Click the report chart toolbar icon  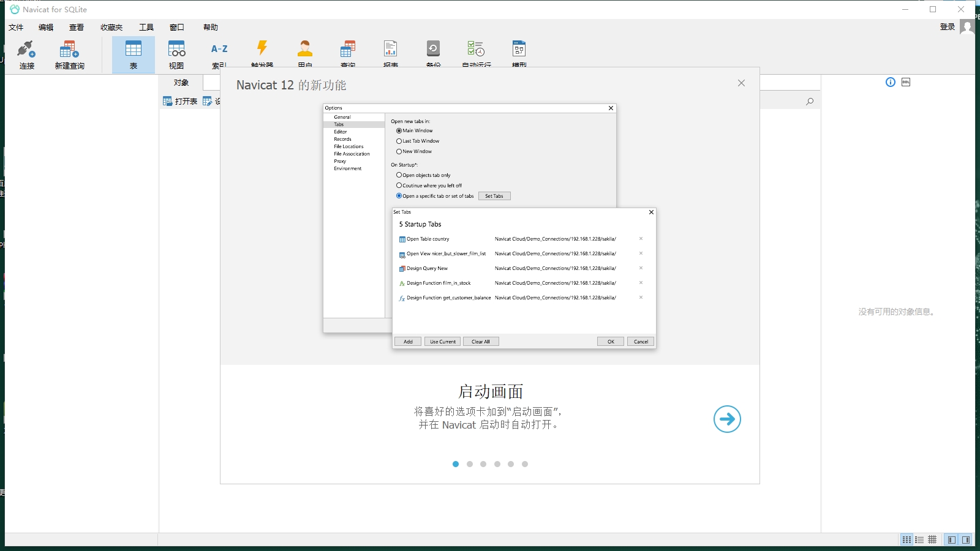[391, 48]
